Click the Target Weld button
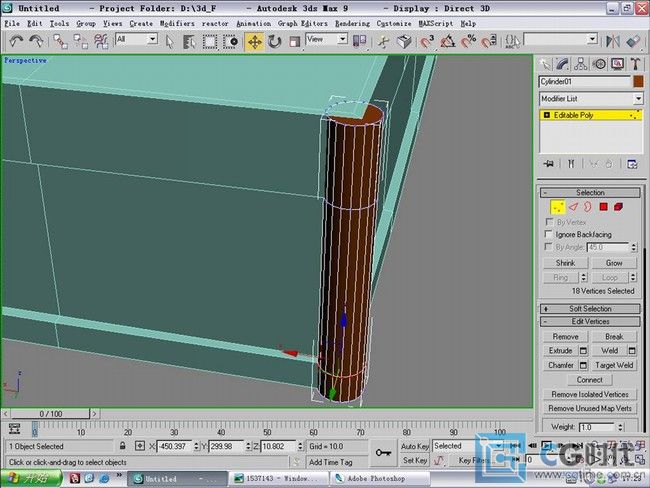 tap(614, 365)
